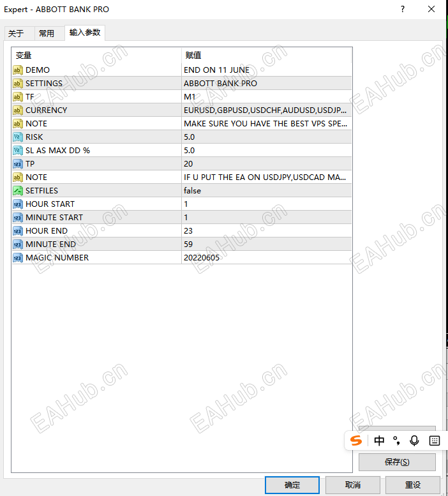Click the string icon beside USDJPY note row

click(x=18, y=177)
